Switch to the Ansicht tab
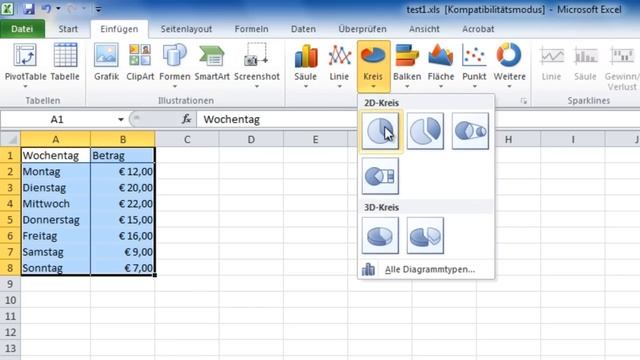Viewport: 640px width, 360px height. (424, 29)
